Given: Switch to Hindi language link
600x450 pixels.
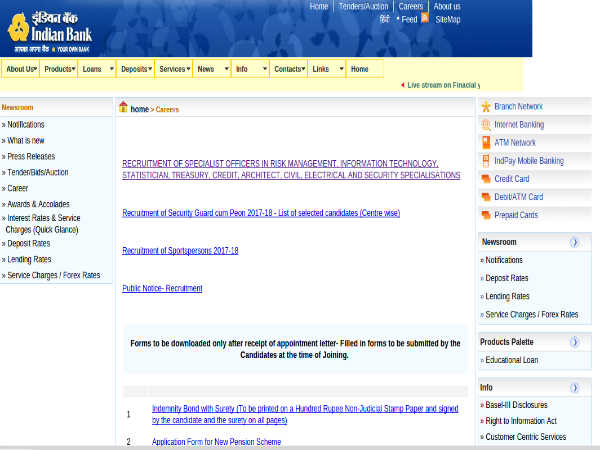Looking at the screenshot, I should (x=384, y=19).
